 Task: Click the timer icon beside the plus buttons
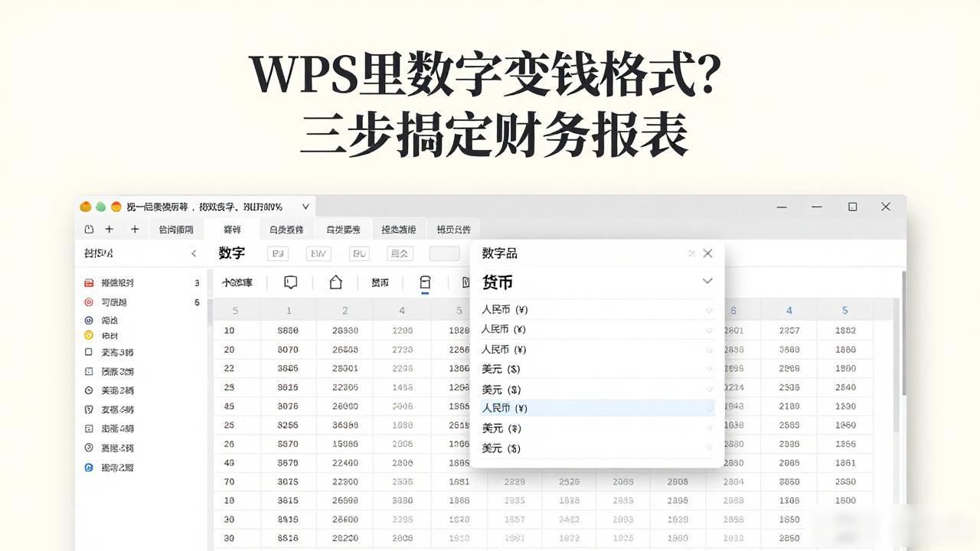89,229
